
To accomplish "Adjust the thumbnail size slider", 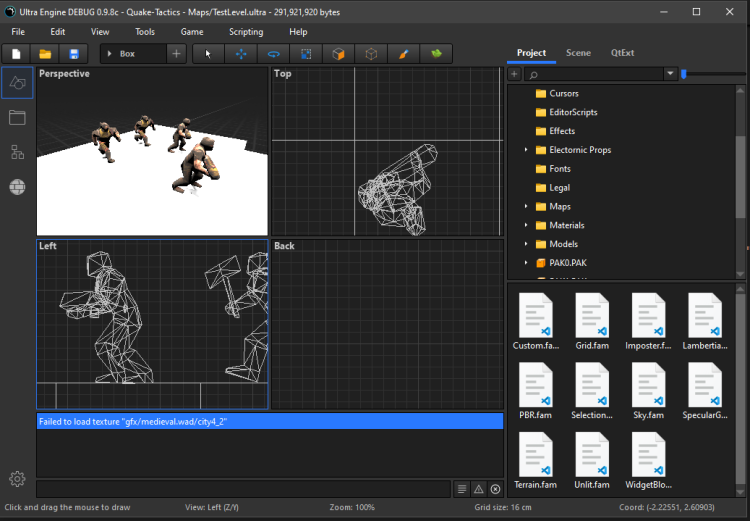I will click(684, 74).
